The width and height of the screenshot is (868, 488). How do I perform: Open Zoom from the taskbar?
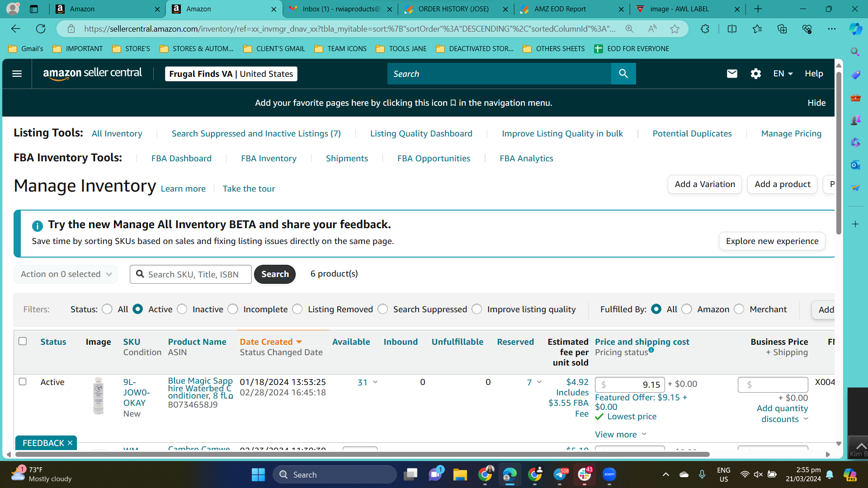[609, 474]
